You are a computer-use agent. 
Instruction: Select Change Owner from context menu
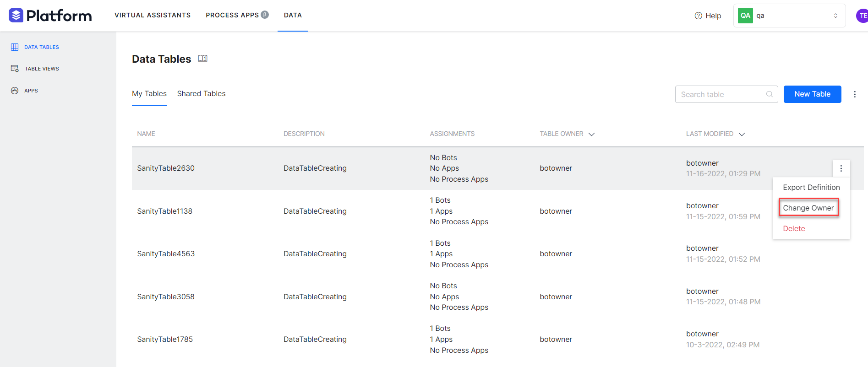click(x=808, y=208)
